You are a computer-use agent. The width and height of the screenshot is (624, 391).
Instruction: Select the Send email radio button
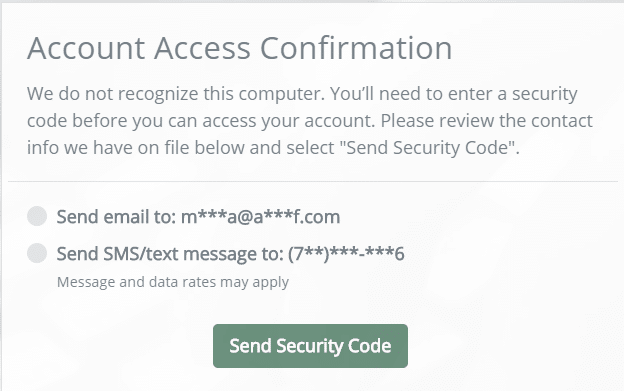[37, 216]
